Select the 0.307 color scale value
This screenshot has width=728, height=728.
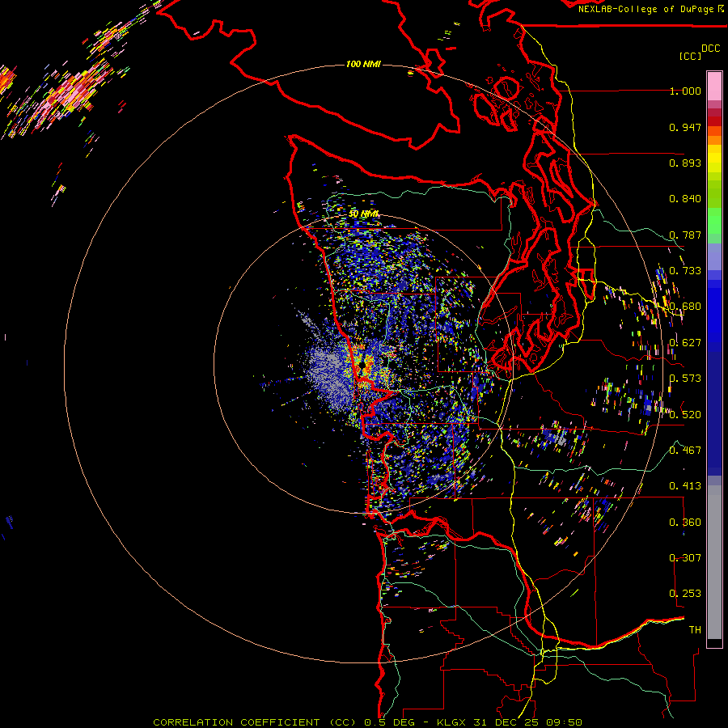[x=685, y=558]
